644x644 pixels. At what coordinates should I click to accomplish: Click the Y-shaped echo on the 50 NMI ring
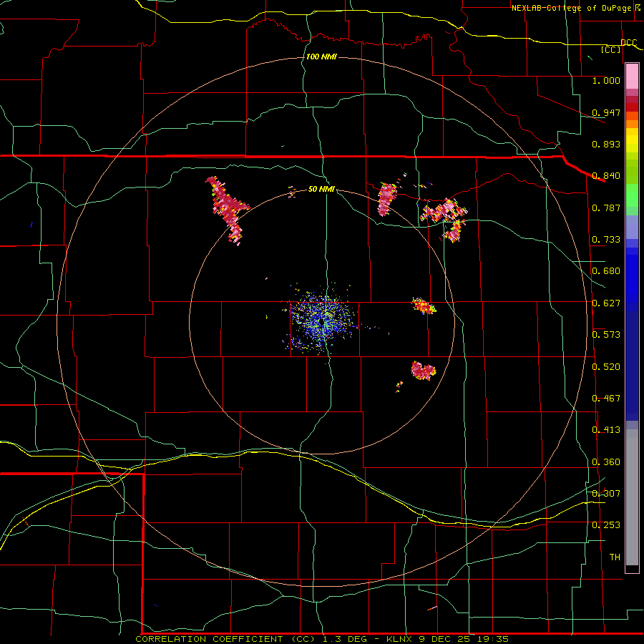[228, 210]
